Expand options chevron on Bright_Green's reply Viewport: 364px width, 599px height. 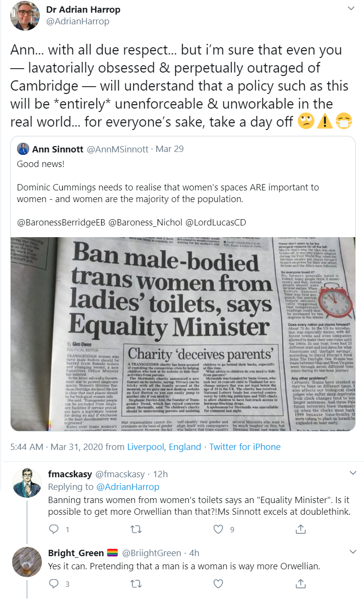tap(353, 552)
